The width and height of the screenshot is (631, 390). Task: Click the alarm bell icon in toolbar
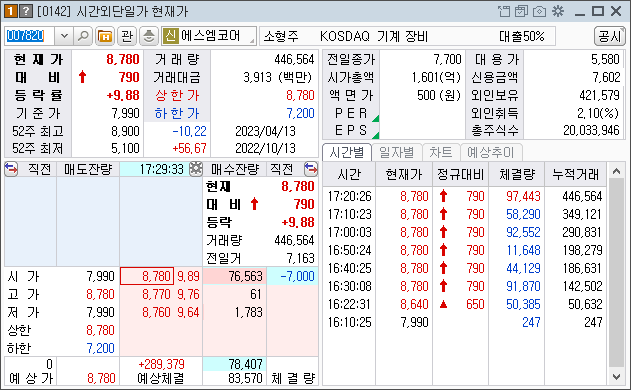click(149, 36)
